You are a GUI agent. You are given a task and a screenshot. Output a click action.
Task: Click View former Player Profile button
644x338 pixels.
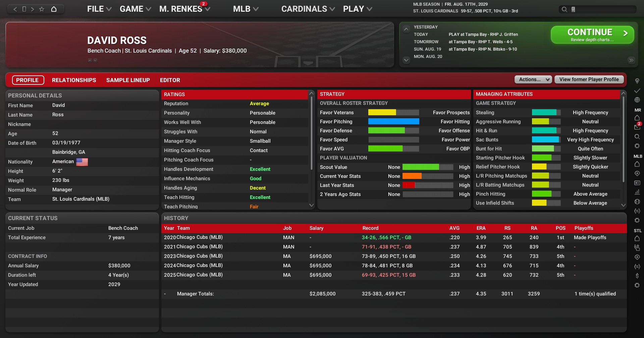tap(589, 79)
